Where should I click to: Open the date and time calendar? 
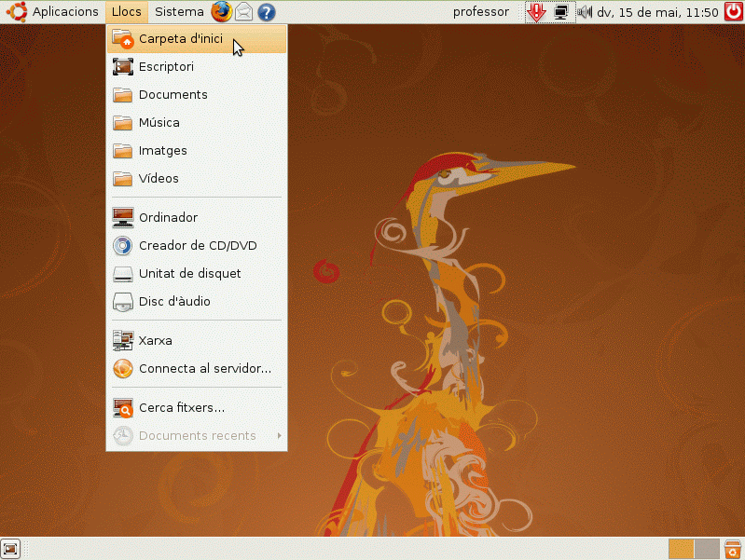tap(657, 12)
